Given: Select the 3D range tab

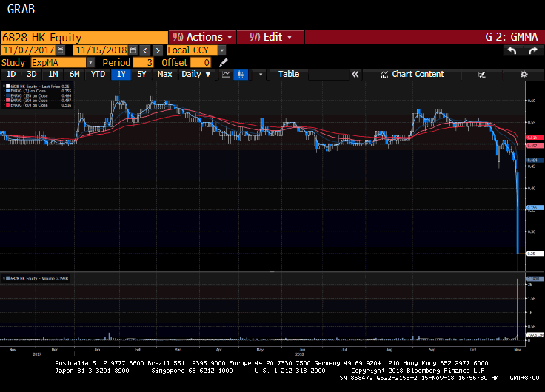Looking at the screenshot, I should pos(32,74).
